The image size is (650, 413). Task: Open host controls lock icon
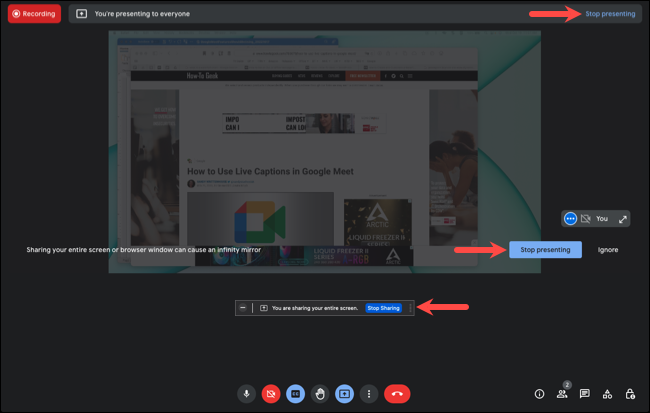(630, 394)
